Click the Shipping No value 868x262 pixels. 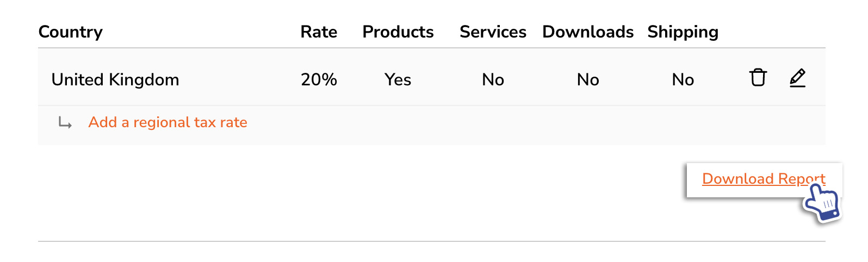click(683, 80)
